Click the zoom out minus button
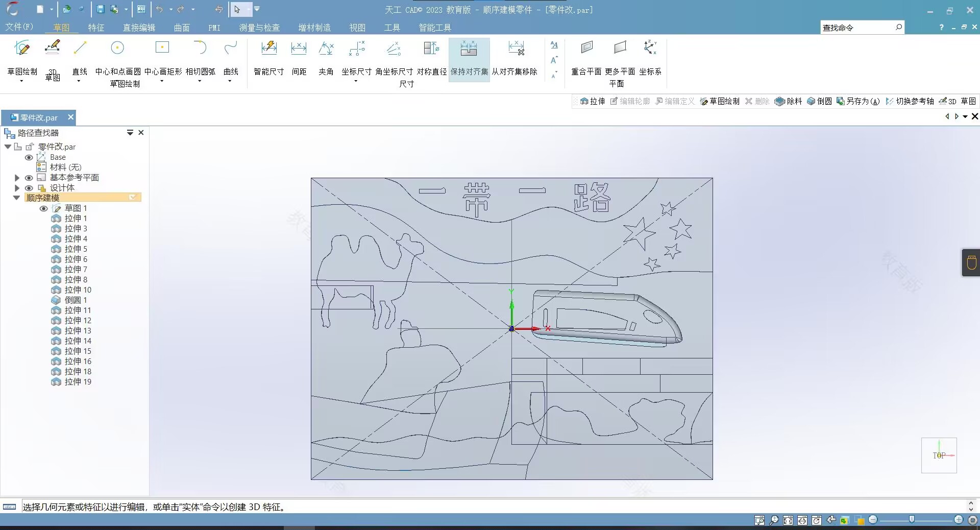 tap(873, 520)
